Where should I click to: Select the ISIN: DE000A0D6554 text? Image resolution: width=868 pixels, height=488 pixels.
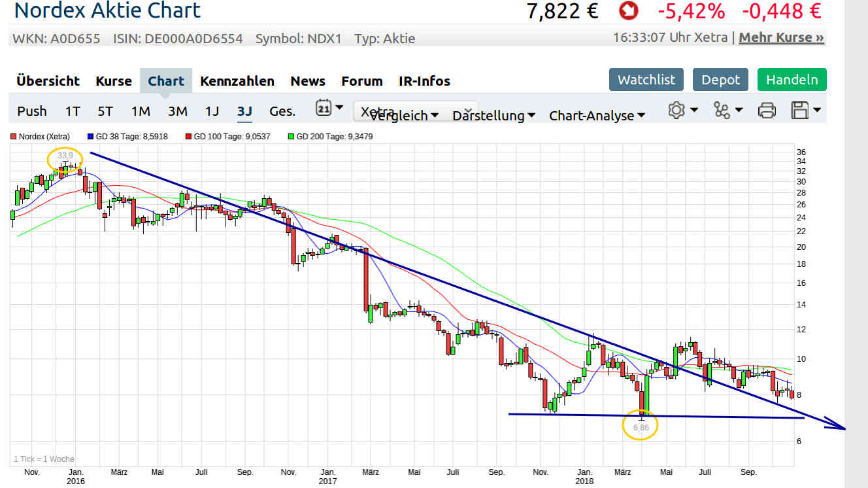[178, 39]
